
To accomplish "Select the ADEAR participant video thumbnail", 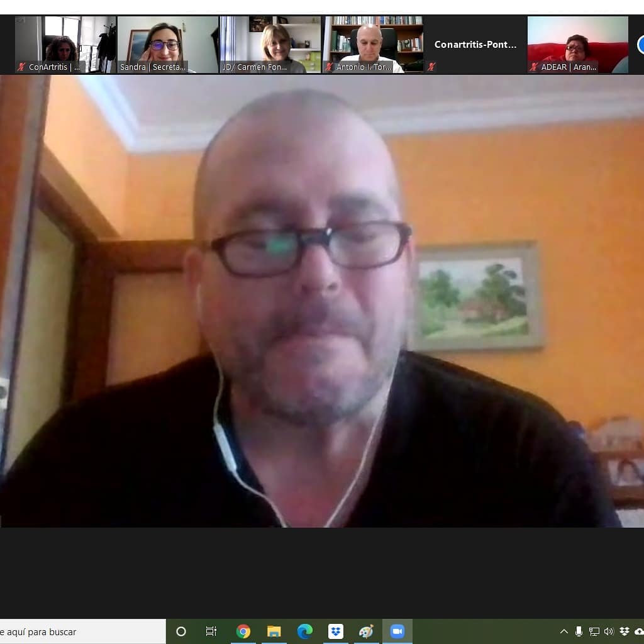I will tap(577, 45).
